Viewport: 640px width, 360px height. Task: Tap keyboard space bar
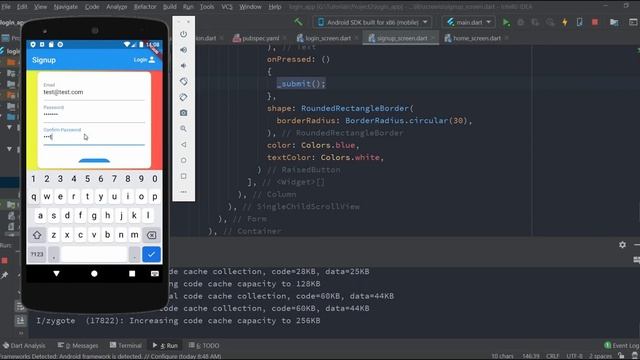coord(94,254)
